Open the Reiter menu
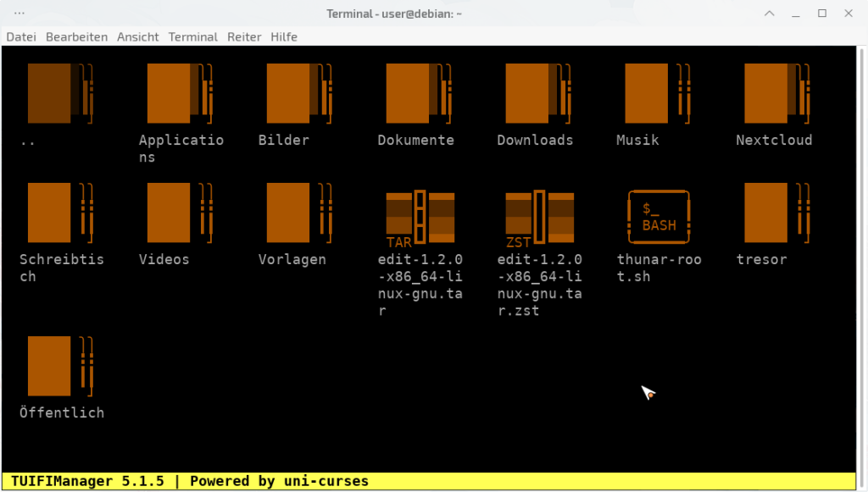This screenshot has height=492, width=868. (244, 37)
